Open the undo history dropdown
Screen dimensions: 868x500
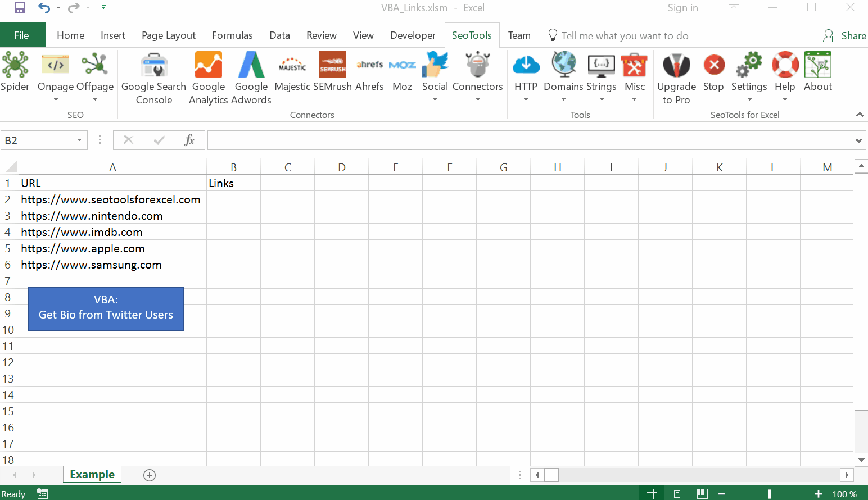tap(58, 8)
